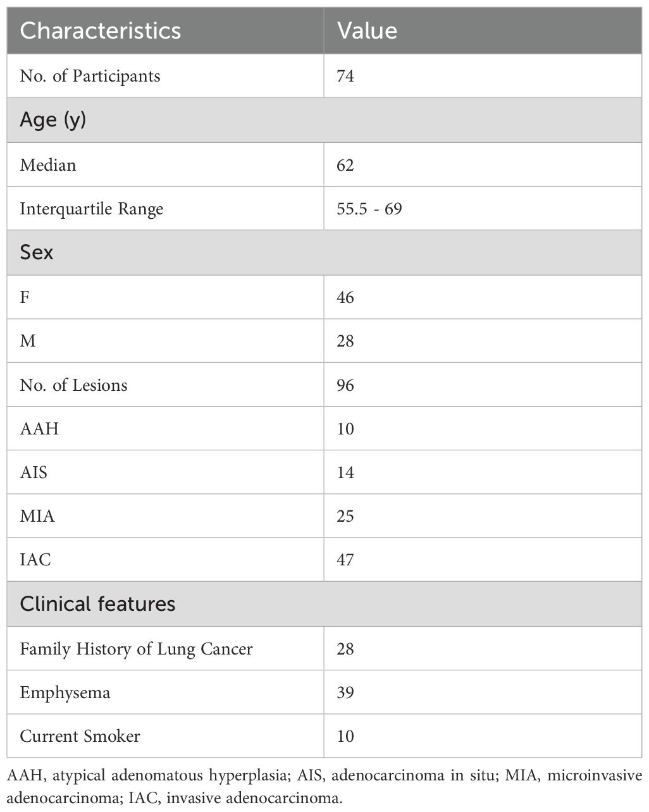Click the female count value 46
The image size is (649, 812).
345,297
